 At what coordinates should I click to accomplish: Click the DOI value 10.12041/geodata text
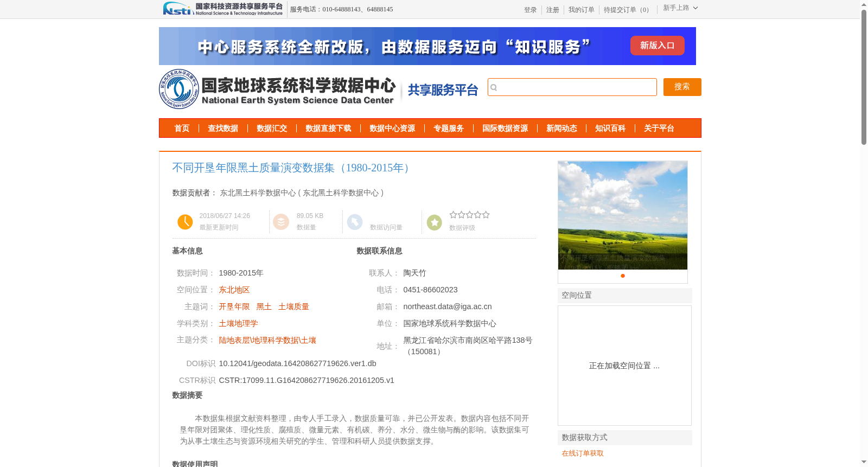click(297, 364)
